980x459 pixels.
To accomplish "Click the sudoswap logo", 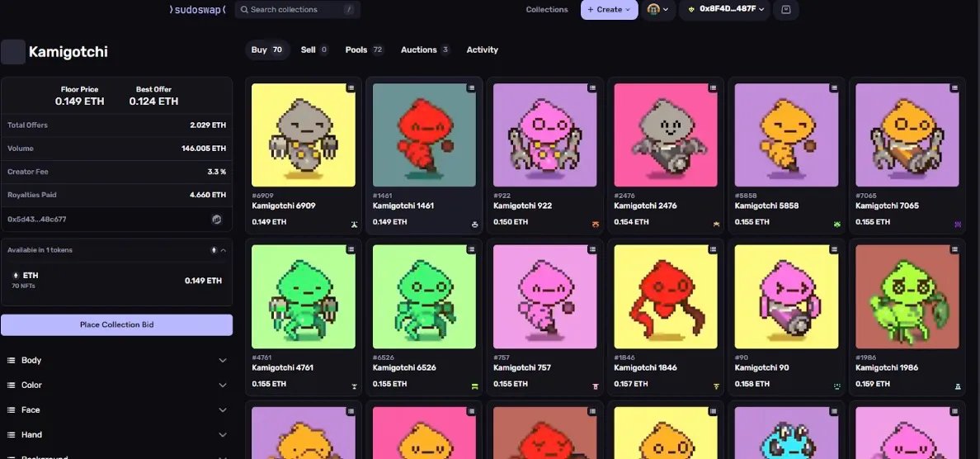I will [197, 9].
